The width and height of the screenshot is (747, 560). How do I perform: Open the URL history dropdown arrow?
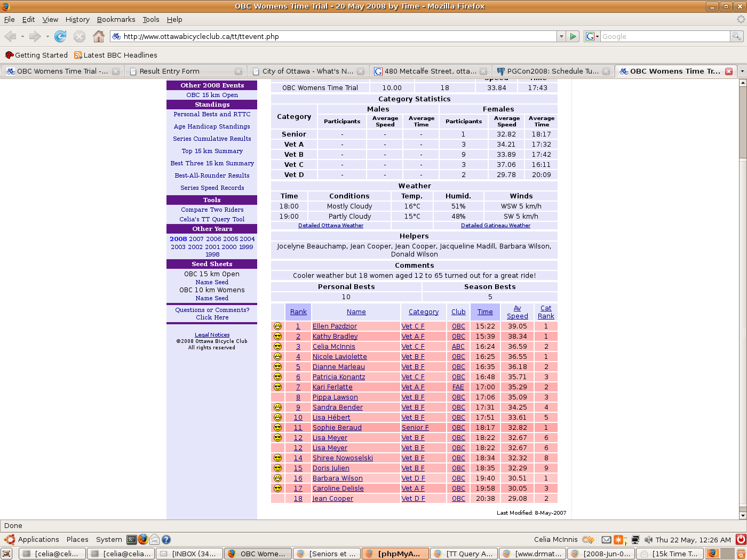(x=561, y=36)
